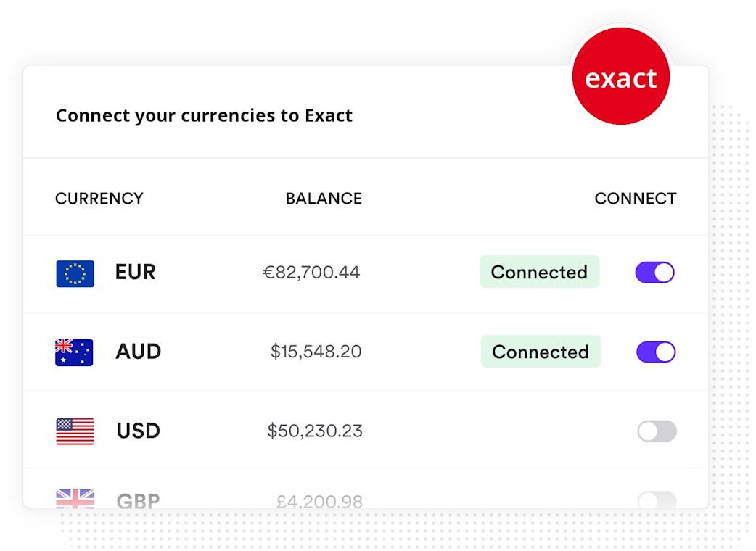
Task: Select the EUR currency label
Action: (x=136, y=272)
